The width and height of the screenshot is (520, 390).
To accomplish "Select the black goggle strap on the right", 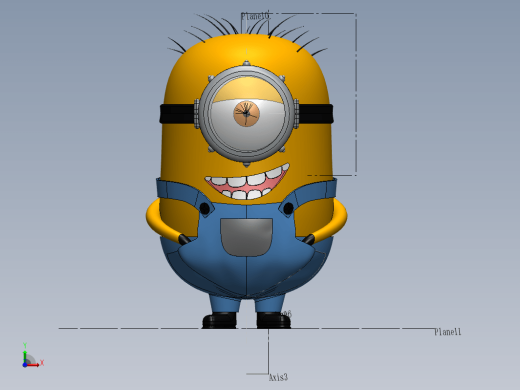I will 316,114.
